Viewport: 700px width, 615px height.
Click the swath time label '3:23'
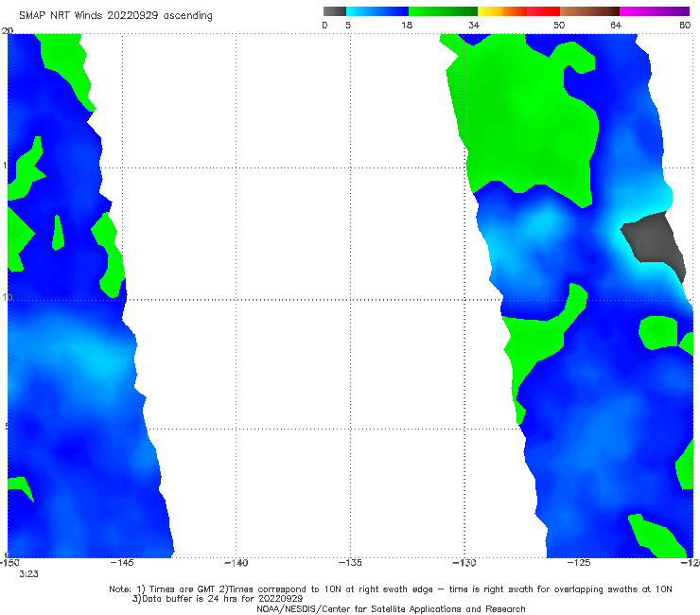[x=28, y=574]
